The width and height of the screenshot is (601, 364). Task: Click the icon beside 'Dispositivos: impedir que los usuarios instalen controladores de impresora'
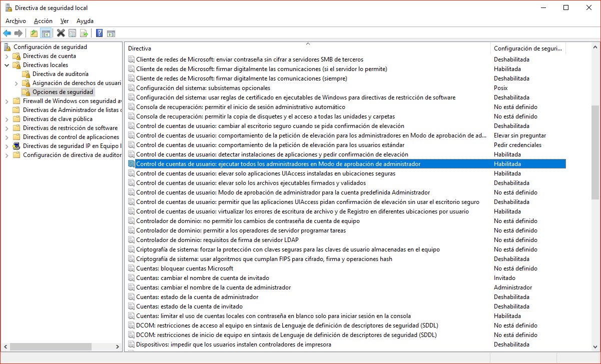[x=131, y=344]
